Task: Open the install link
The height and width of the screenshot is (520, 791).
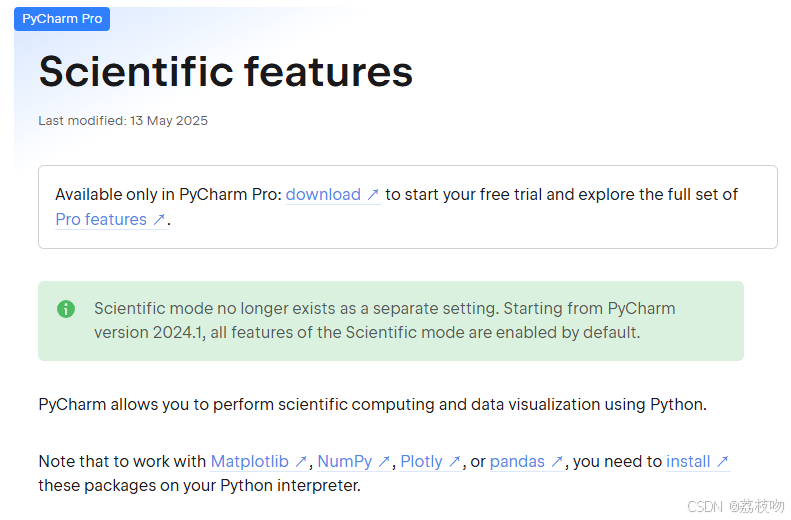Action: [688, 461]
